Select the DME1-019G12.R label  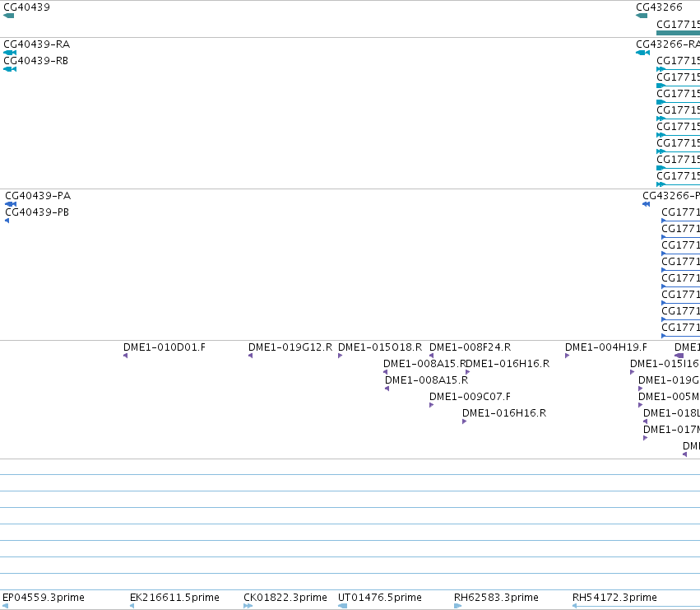point(290,347)
